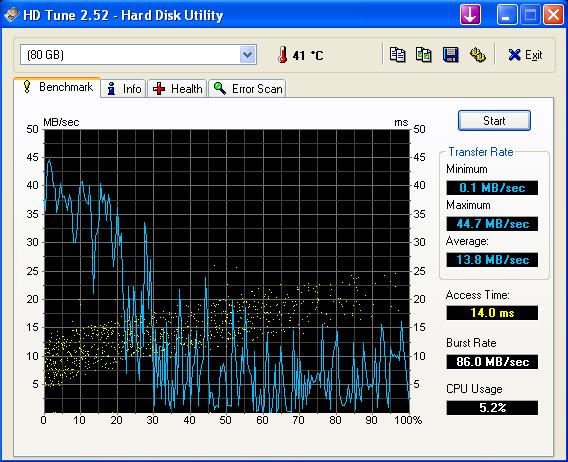Minimize the HD Tune window
This screenshot has width=568, height=462.
(507, 15)
